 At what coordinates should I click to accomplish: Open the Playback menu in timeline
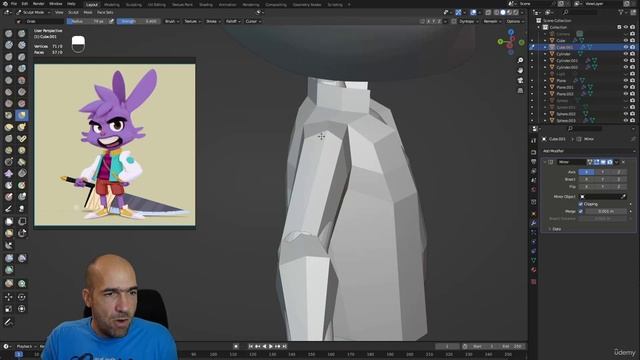[24, 347]
